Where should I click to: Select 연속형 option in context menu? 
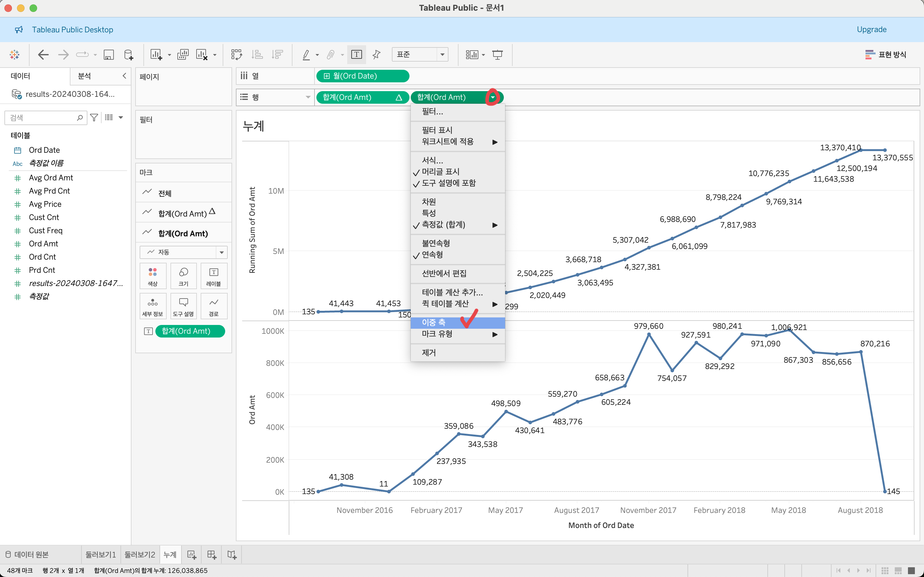432,255
